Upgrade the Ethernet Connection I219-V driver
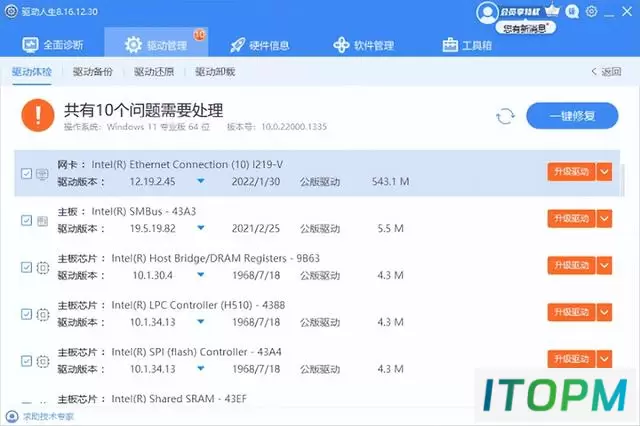Screen dimensions: 640x426 click(x=571, y=172)
